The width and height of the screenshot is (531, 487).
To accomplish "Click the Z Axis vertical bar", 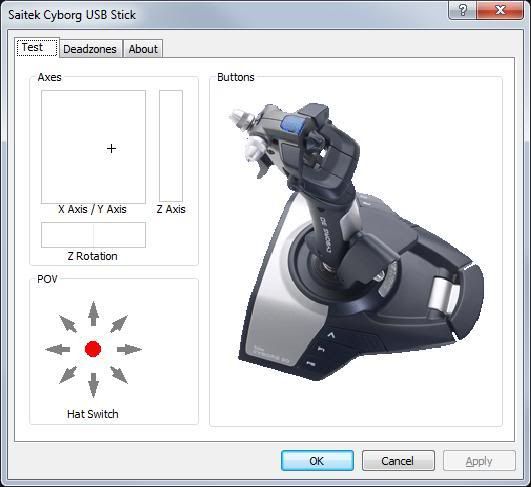I will point(171,146).
